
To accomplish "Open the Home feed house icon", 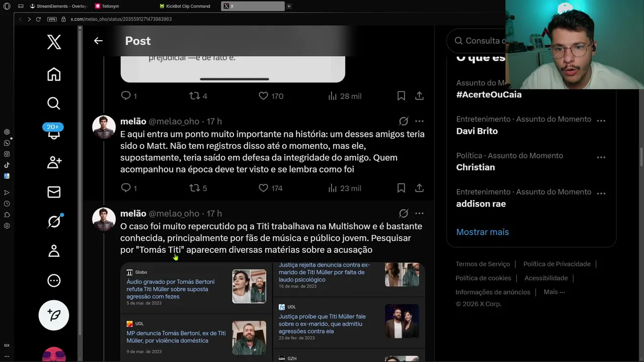I will click(54, 74).
